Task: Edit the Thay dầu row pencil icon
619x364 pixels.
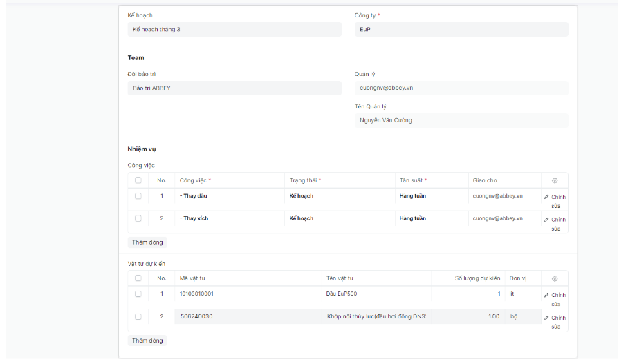Action: pyautogui.click(x=546, y=198)
